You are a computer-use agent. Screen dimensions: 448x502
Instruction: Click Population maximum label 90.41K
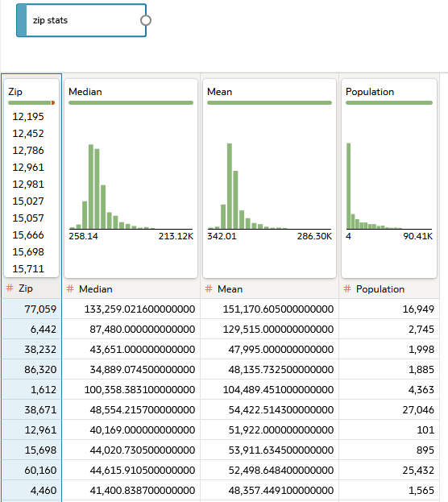coord(418,236)
